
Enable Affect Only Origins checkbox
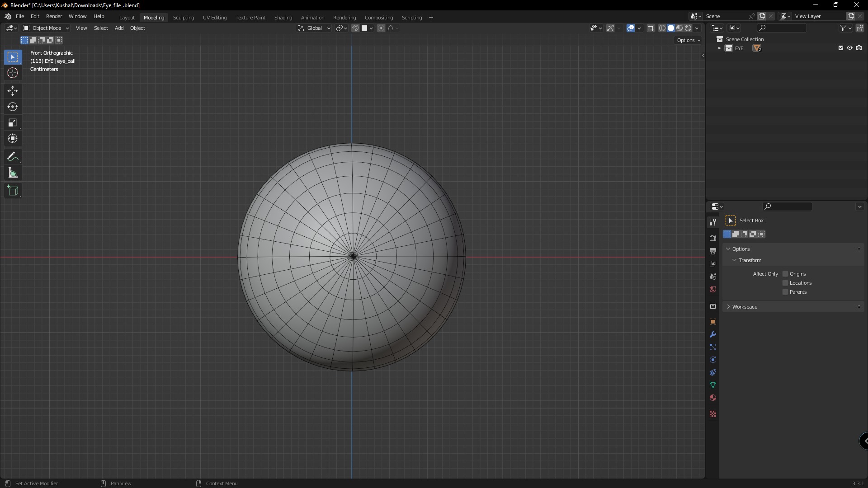785,274
